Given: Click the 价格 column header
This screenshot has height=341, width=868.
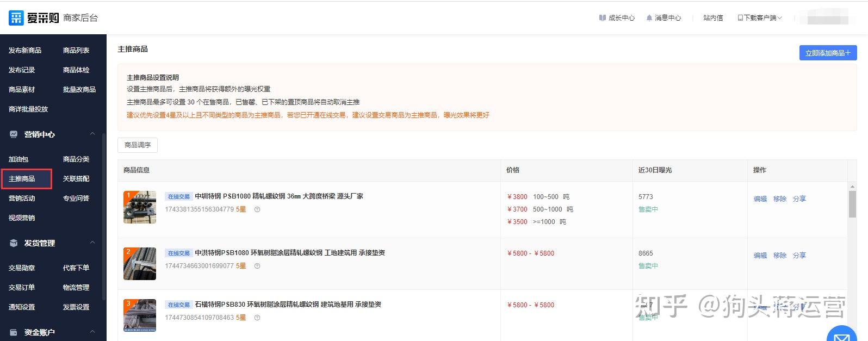Looking at the screenshot, I should pos(513,170).
